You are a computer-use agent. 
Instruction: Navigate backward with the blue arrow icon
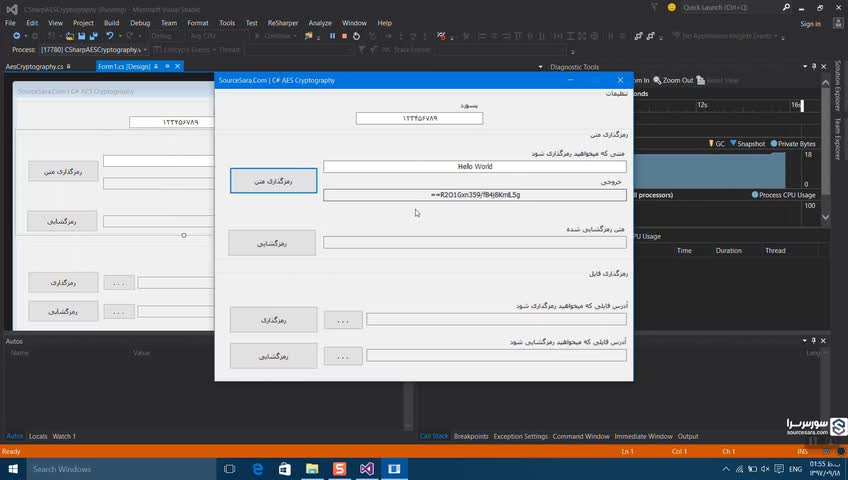click(x=17, y=36)
